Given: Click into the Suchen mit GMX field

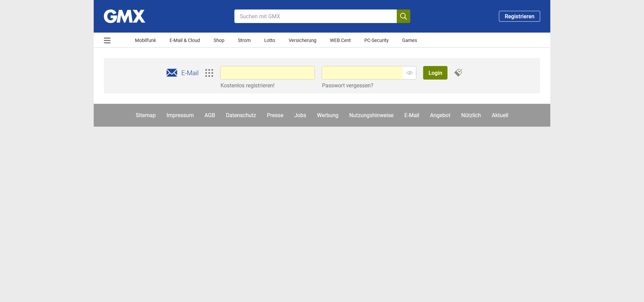Looking at the screenshot, I should pyautogui.click(x=316, y=16).
